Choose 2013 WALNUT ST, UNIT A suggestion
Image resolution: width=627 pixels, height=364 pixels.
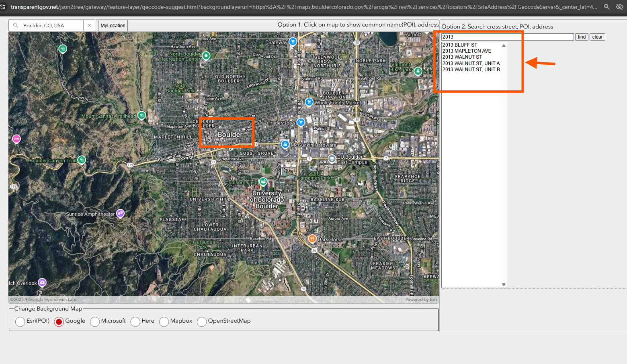(471, 63)
